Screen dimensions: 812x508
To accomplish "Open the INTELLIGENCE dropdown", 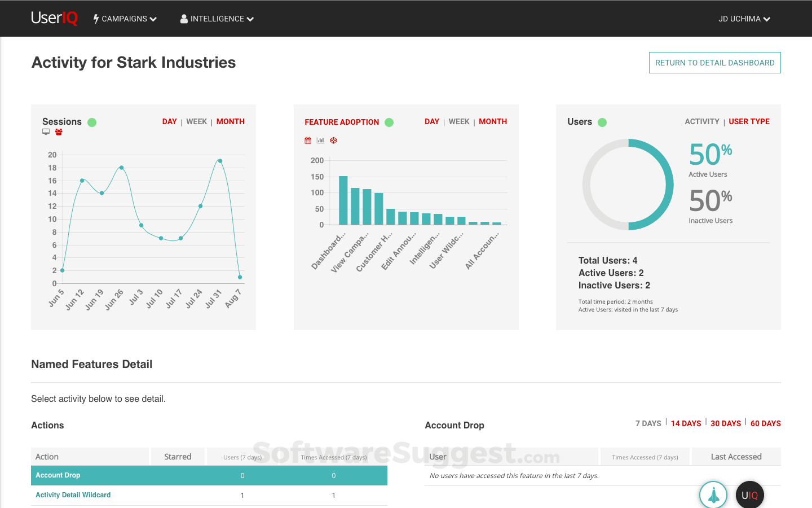I will coord(217,19).
